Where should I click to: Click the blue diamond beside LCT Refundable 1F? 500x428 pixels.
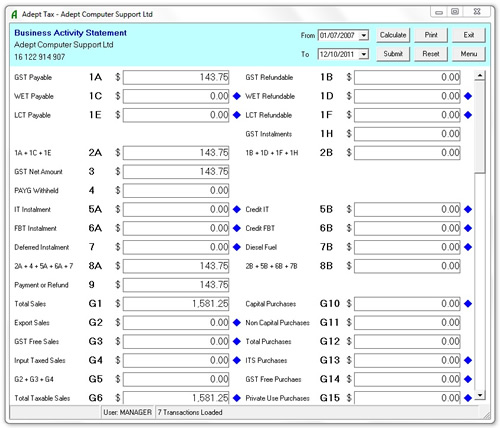(x=468, y=115)
